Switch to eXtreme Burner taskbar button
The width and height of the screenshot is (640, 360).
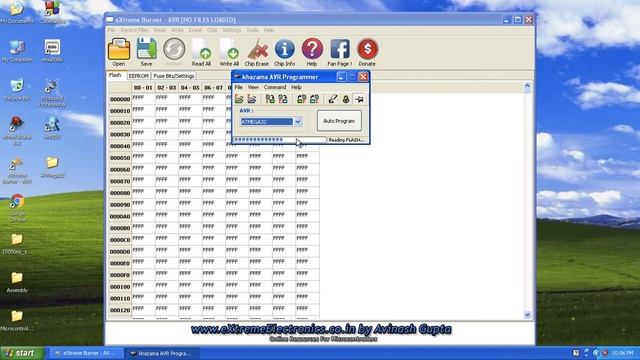coord(85,353)
